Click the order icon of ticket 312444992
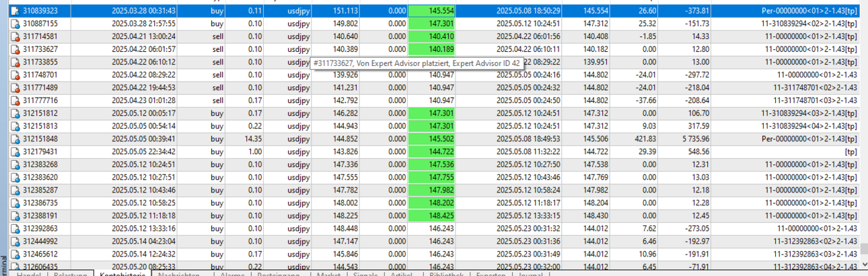This screenshot has width=868, height=276. (x=14, y=242)
